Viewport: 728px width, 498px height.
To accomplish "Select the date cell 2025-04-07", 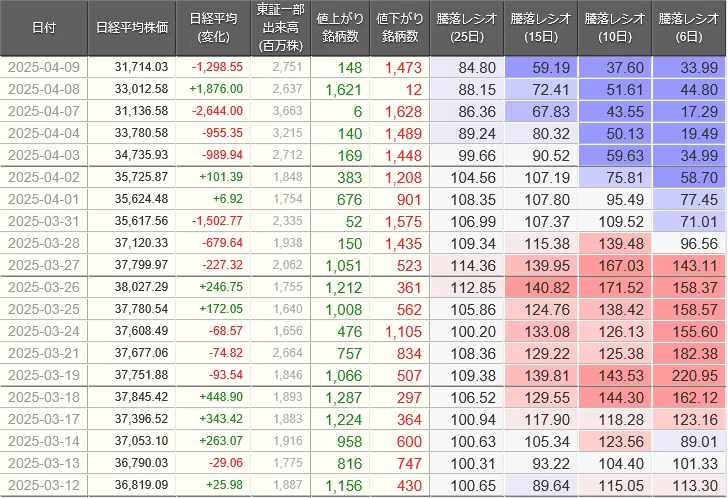I will pyautogui.click(x=44, y=111).
